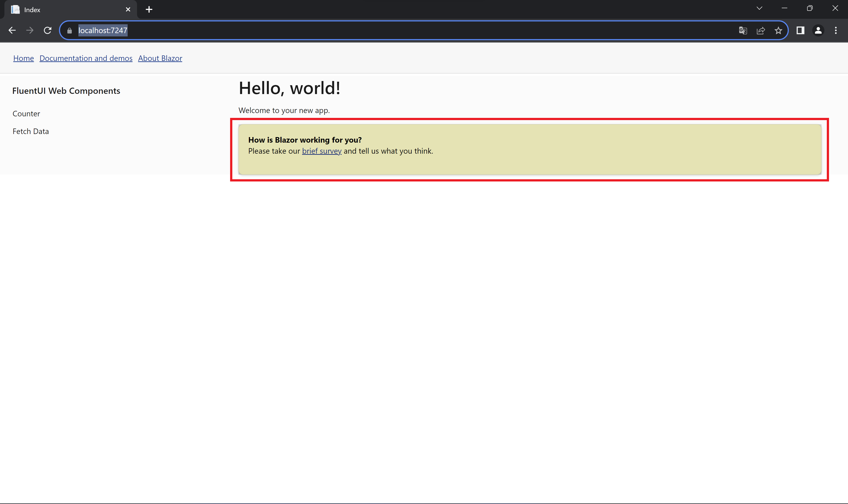Close the Index tab

[x=128, y=9]
